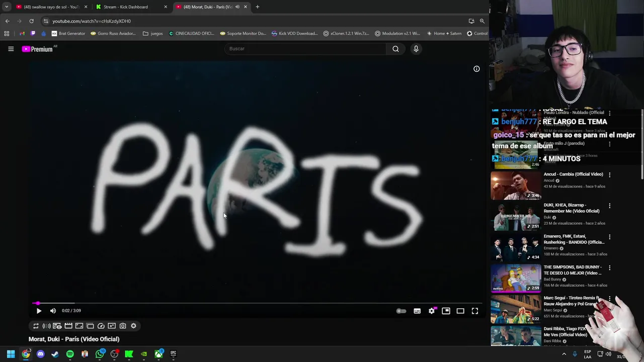644x362 pixels.
Task: Focus the Buscar search field
Action: pyautogui.click(x=305, y=49)
